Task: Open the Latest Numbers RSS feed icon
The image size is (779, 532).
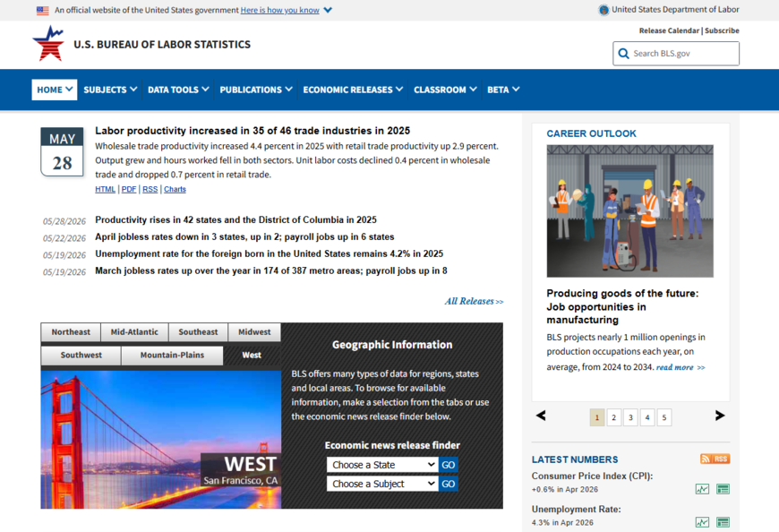Action: [x=715, y=459]
